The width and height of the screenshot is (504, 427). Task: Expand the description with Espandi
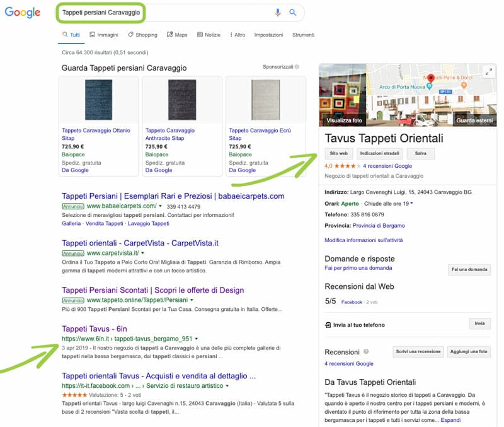tap(450, 420)
